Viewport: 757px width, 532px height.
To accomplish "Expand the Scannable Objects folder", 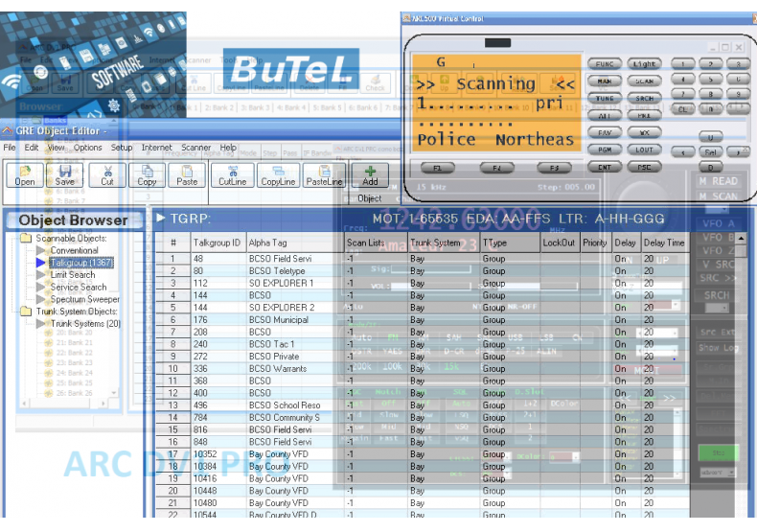I will (x=26, y=238).
